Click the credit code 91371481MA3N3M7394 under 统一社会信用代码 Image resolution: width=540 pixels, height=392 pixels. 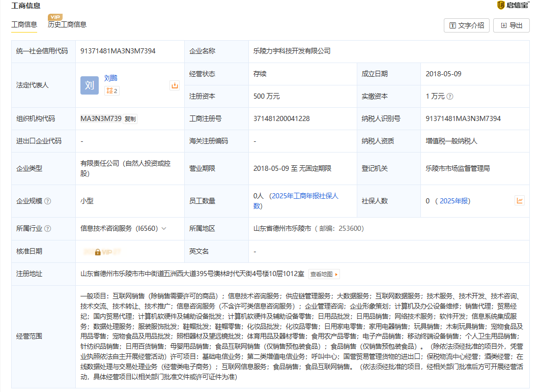click(x=118, y=51)
